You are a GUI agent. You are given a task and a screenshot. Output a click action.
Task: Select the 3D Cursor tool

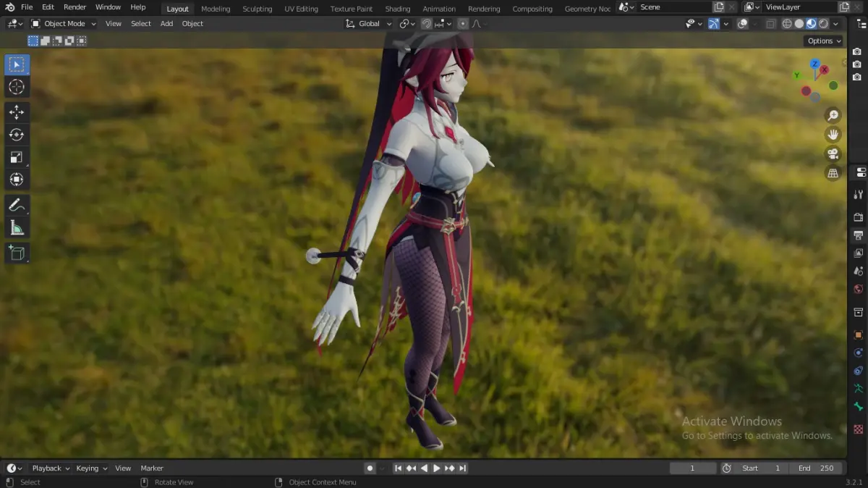click(x=17, y=87)
